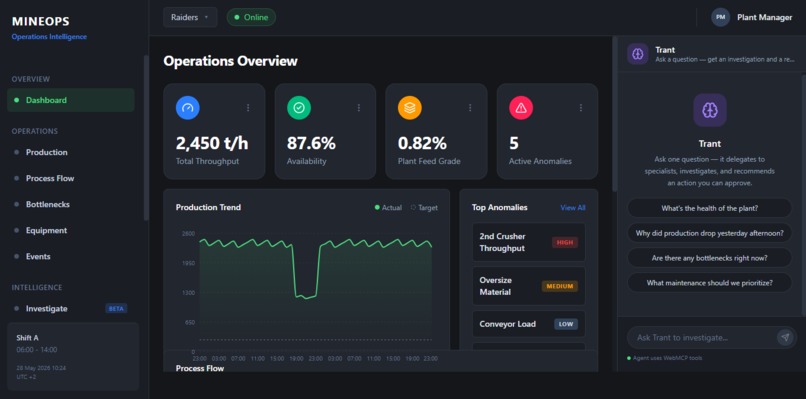Click the 2,450 t/h throughput value
The height and width of the screenshot is (399, 806).
[212, 143]
